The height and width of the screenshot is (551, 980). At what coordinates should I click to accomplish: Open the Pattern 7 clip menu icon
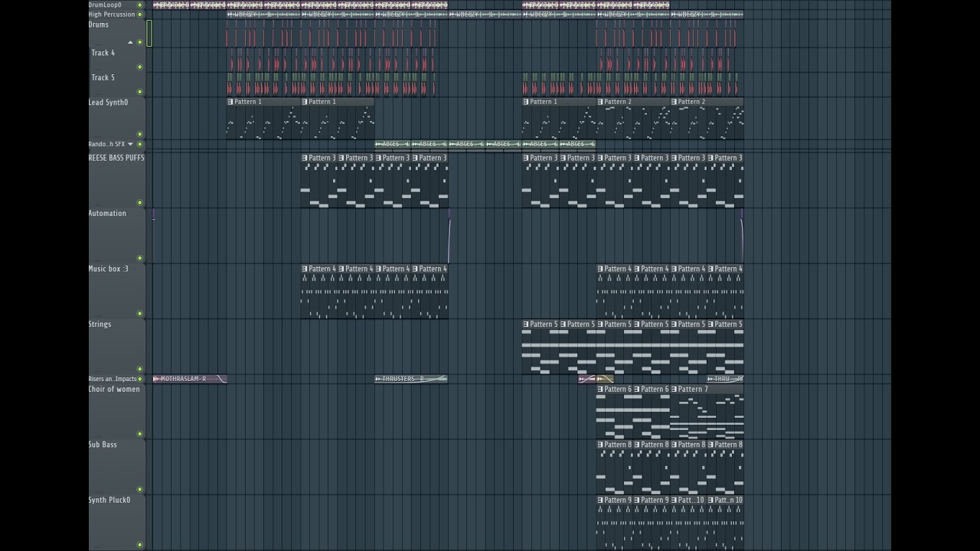(x=674, y=390)
